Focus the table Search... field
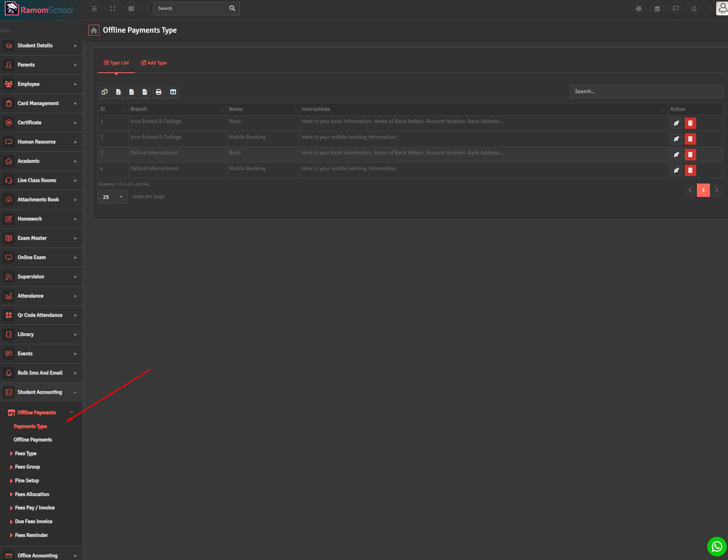 646,92
